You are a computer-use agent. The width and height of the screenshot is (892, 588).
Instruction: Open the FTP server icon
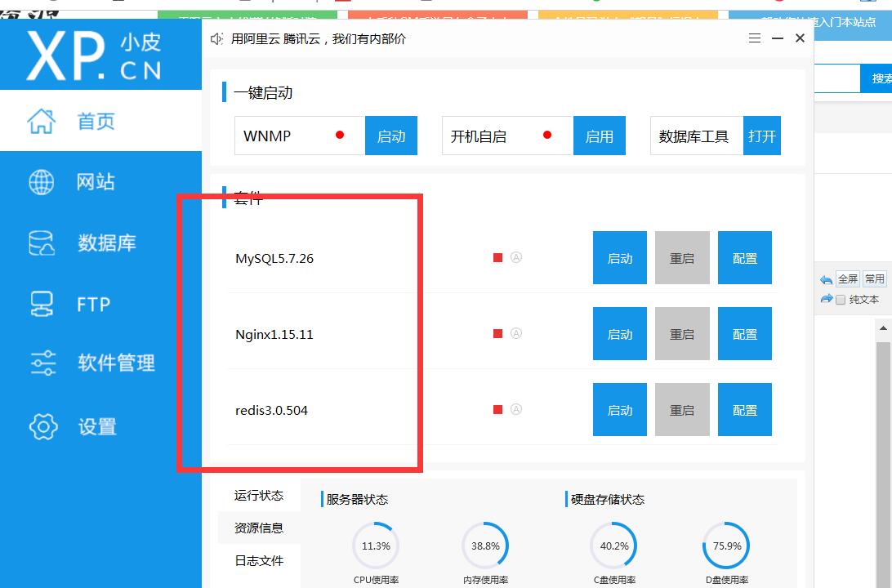pos(42,304)
